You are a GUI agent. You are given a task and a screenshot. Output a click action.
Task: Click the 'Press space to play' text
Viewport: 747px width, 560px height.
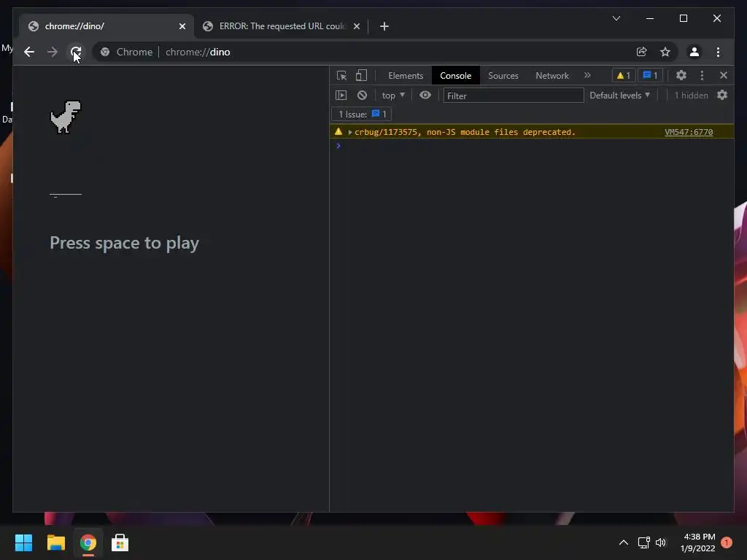pyautogui.click(x=124, y=243)
